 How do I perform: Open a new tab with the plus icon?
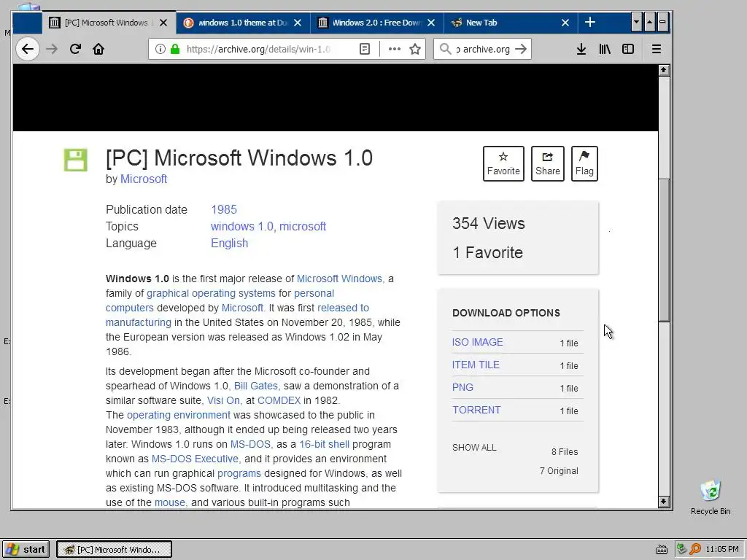(x=589, y=23)
